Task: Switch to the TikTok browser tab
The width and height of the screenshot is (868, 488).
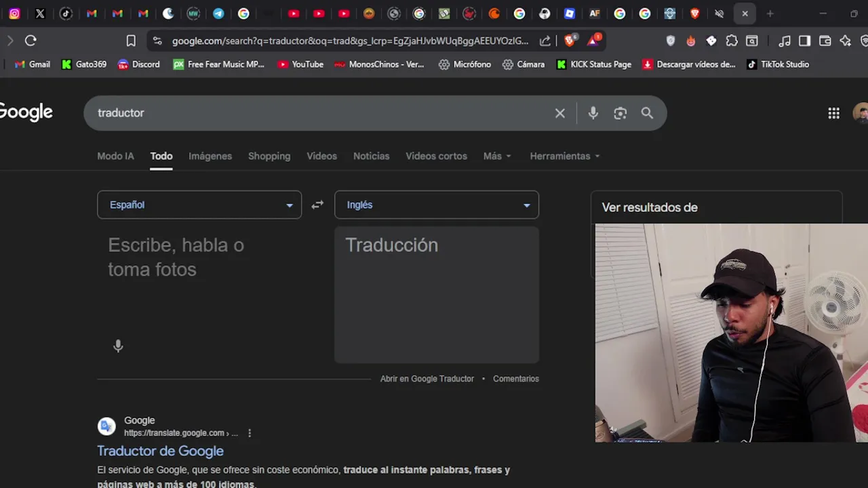Action: point(66,14)
